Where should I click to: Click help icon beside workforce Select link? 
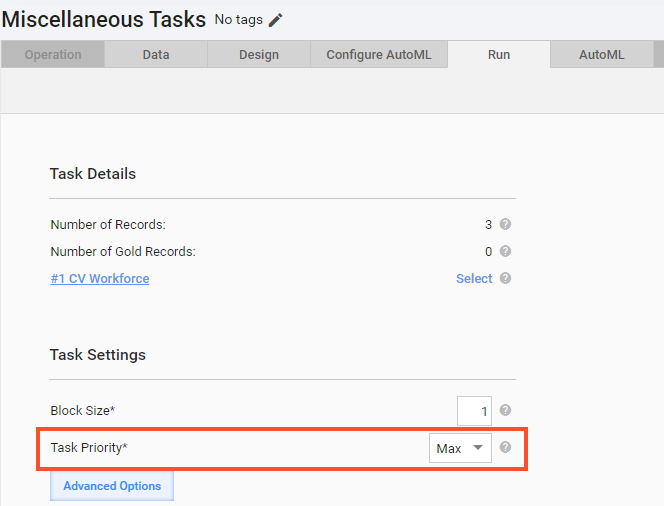pos(505,278)
